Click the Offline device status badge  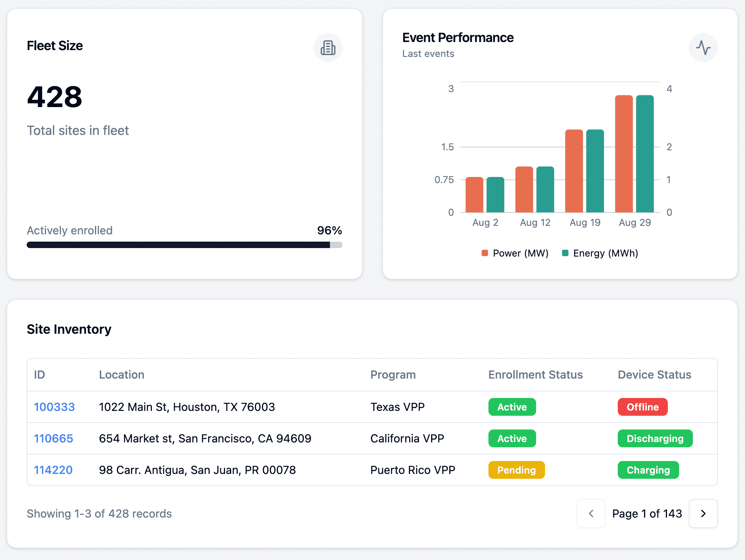tap(642, 407)
